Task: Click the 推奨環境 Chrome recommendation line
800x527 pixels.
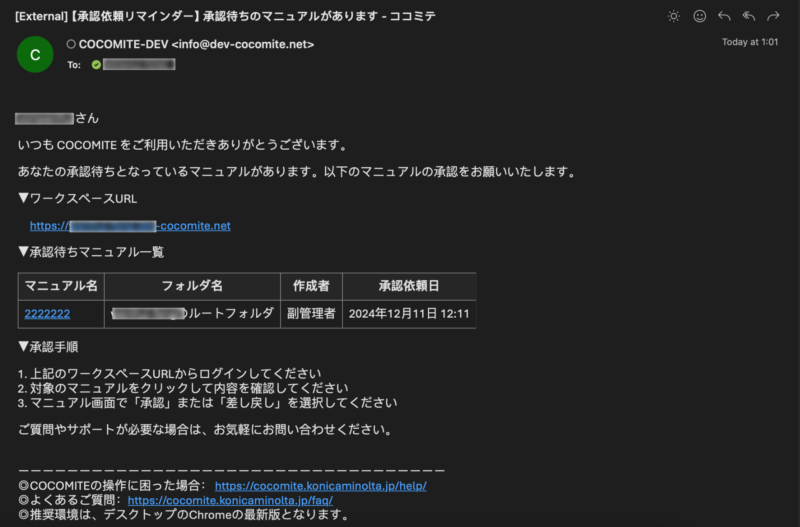Action: coord(184,515)
